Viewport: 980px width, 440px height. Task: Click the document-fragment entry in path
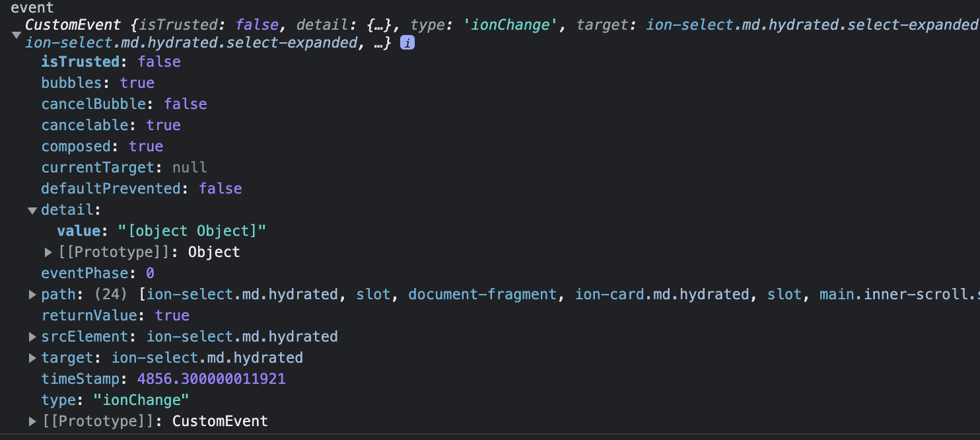(x=482, y=295)
